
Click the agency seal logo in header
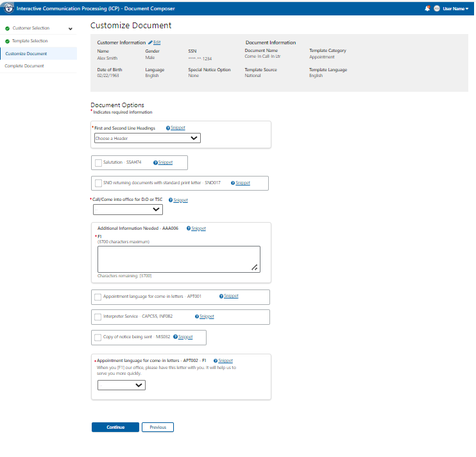tap(8, 8)
